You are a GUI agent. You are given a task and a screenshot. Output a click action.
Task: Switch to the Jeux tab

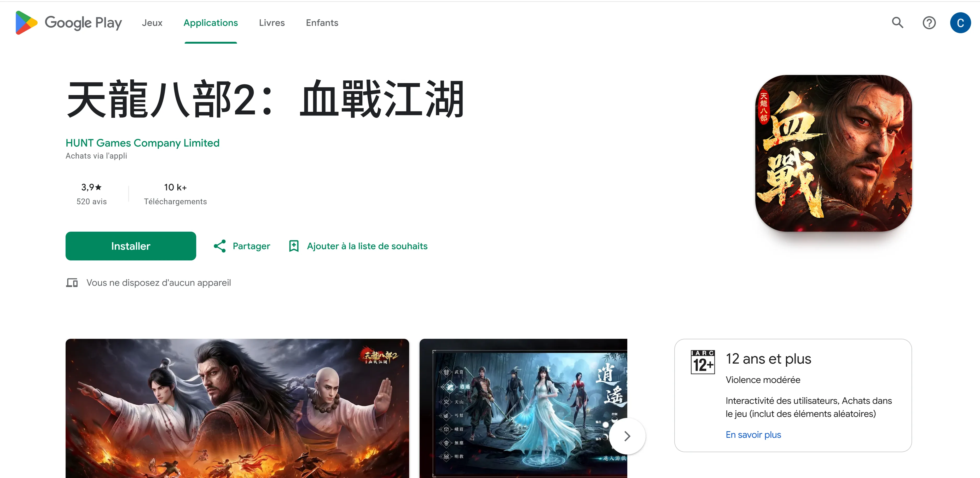152,23
